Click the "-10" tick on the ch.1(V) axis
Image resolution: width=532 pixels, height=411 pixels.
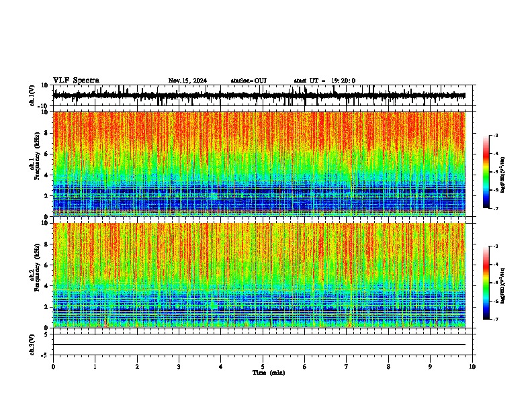44,106
